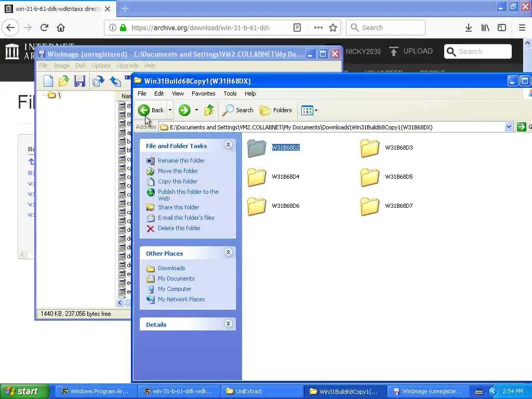Reload the page in Firefox
The image size is (532, 399).
45,28
